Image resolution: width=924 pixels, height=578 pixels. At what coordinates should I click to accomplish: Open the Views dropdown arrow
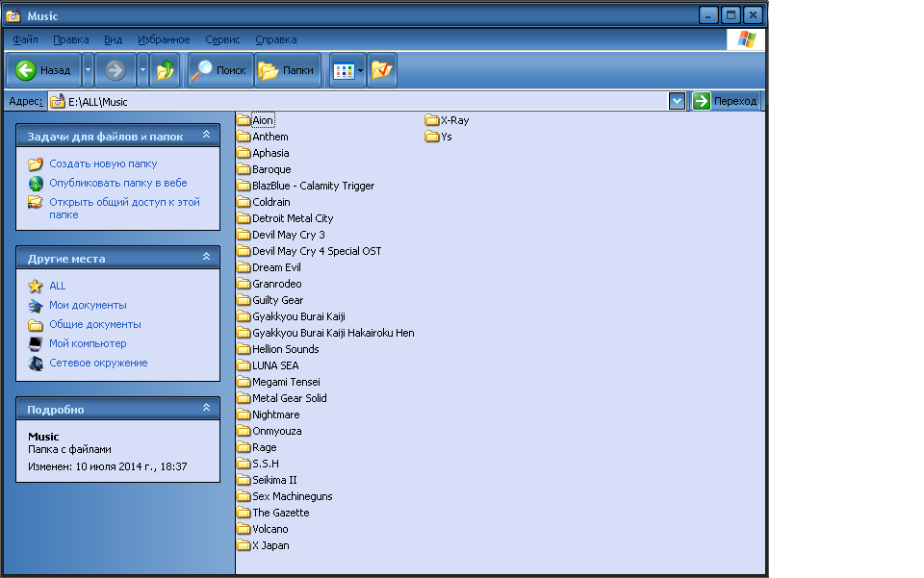click(x=360, y=70)
